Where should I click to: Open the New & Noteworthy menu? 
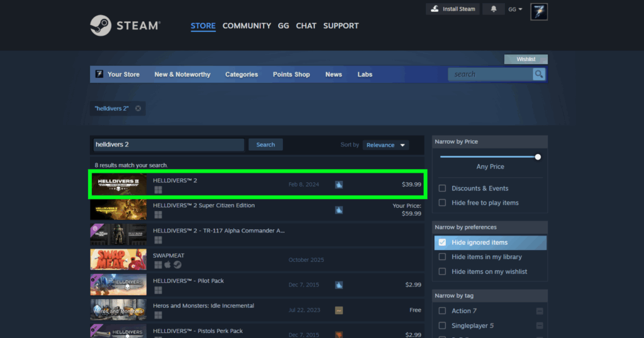click(x=182, y=74)
